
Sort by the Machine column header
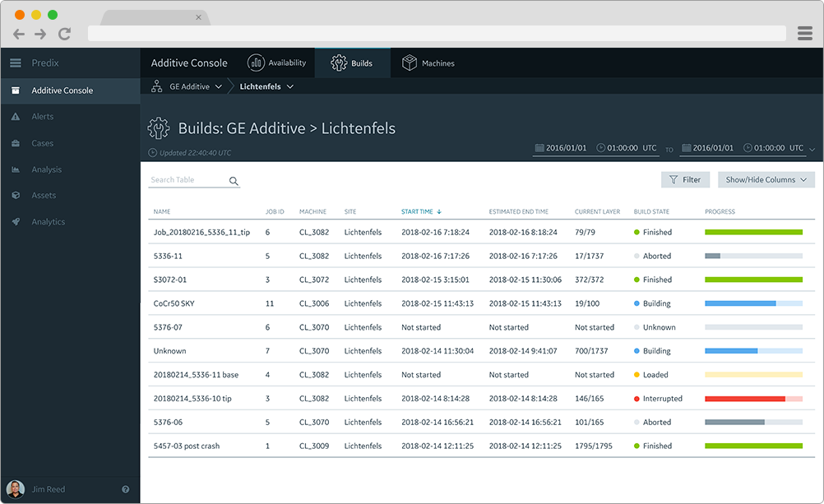click(312, 212)
